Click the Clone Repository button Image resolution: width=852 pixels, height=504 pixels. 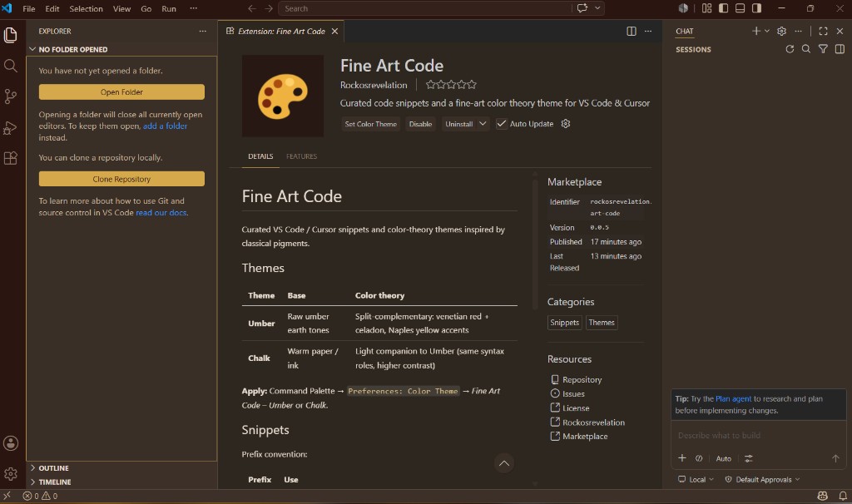tap(121, 179)
